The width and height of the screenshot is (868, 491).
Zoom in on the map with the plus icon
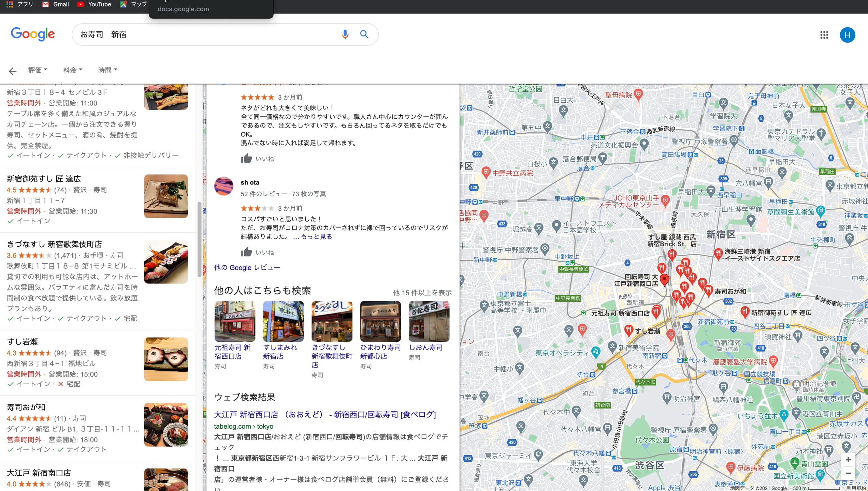[848, 459]
